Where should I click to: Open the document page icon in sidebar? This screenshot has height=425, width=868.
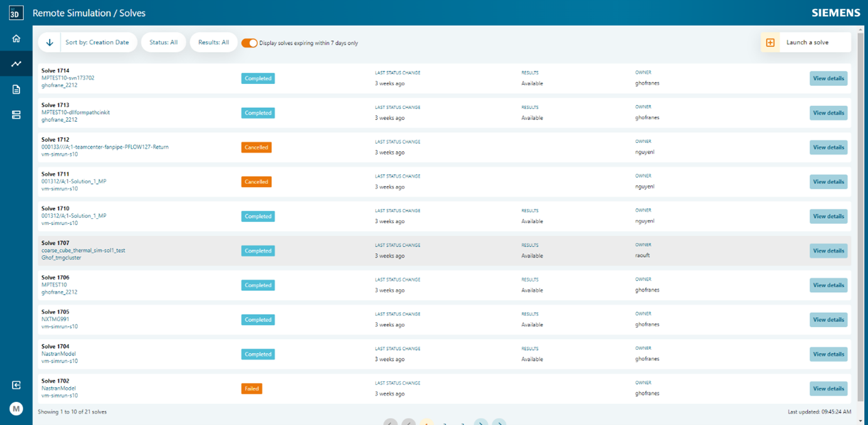(x=16, y=89)
